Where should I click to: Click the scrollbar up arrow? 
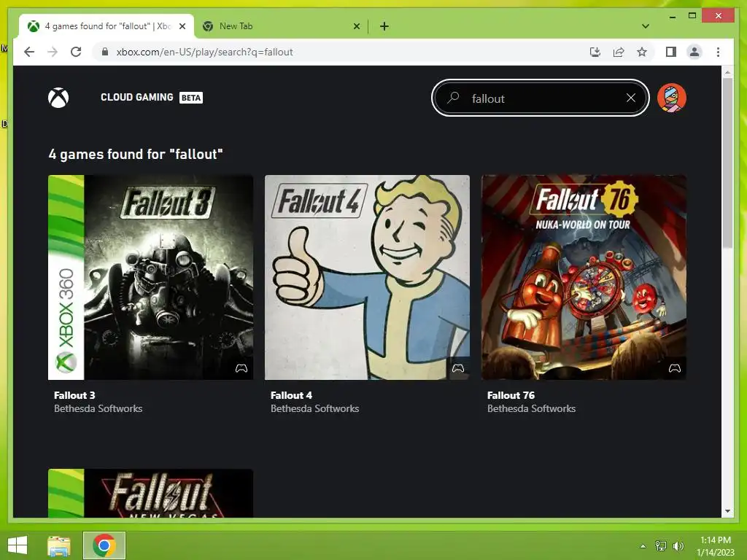pos(727,72)
